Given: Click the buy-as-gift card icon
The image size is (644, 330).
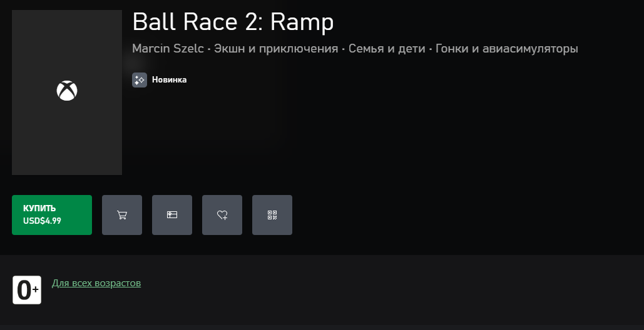Looking at the screenshot, I should point(172,215).
